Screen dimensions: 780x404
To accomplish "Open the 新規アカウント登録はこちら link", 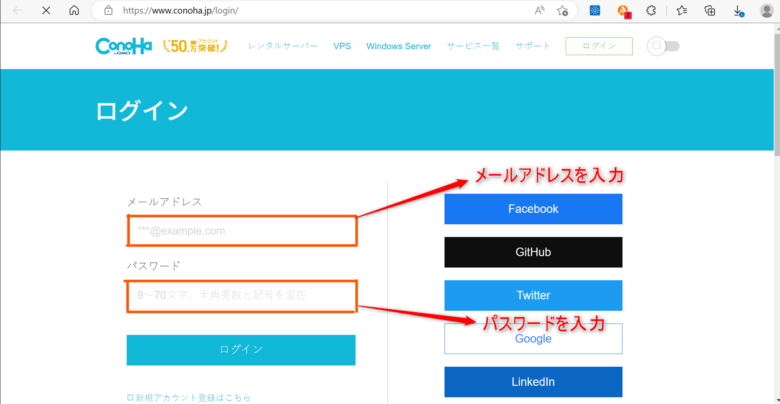I will (189, 398).
